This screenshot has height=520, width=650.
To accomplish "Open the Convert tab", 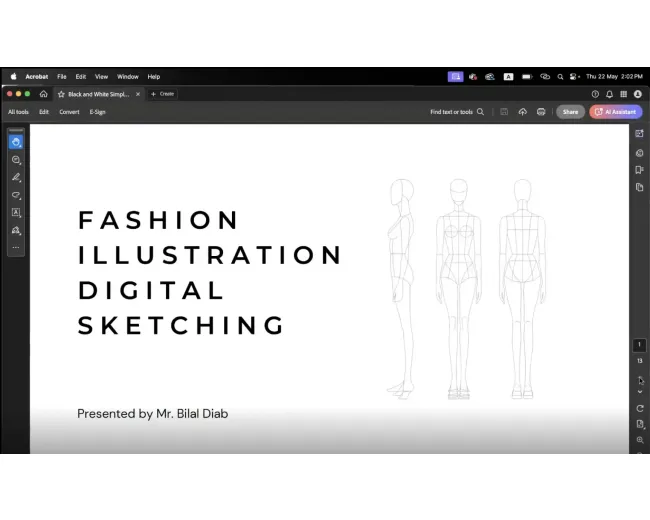I will click(69, 112).
